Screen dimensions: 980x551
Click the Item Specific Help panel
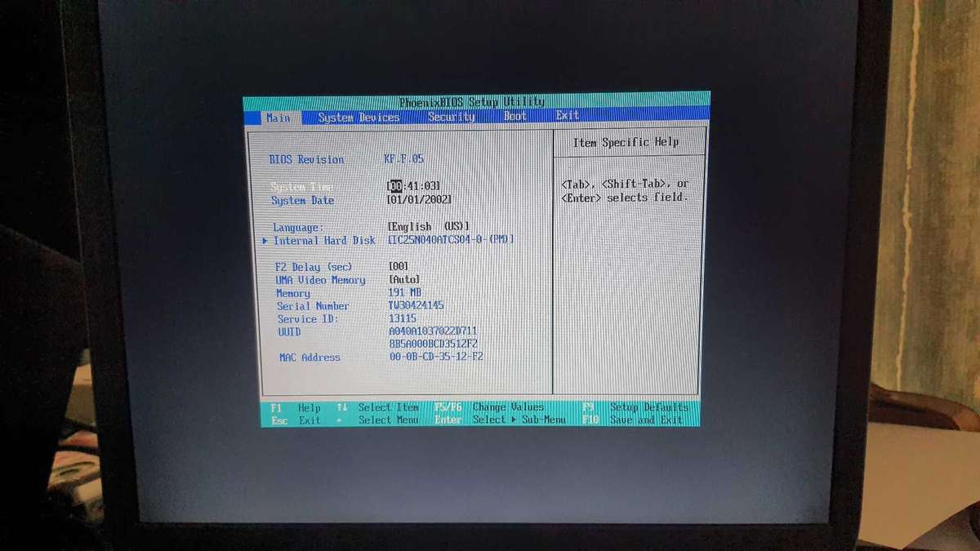tap(629, 141)
